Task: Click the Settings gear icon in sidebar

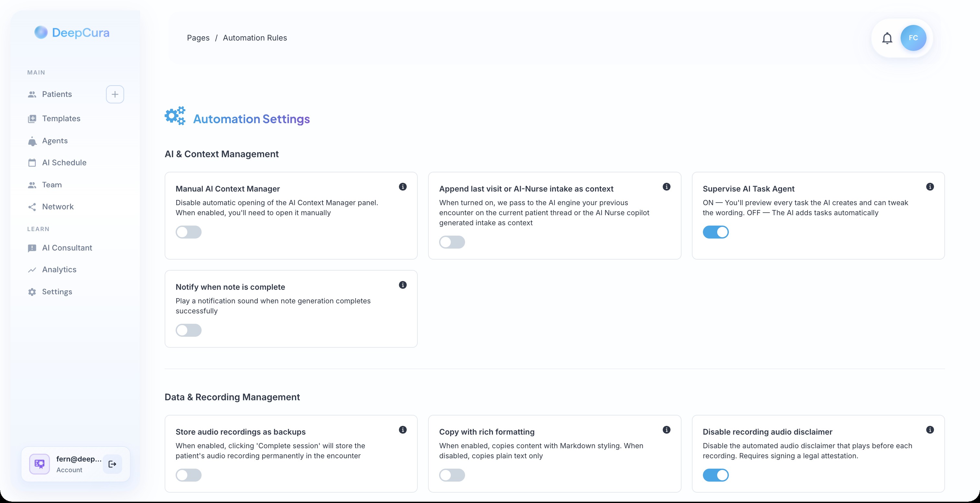Action: coord(32,292)
